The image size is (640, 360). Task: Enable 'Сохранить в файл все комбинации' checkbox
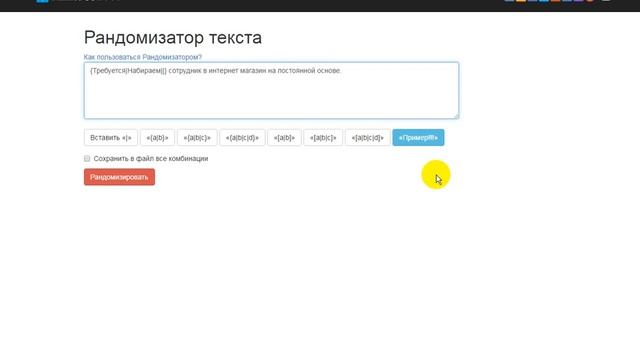(x=87, y=158)
